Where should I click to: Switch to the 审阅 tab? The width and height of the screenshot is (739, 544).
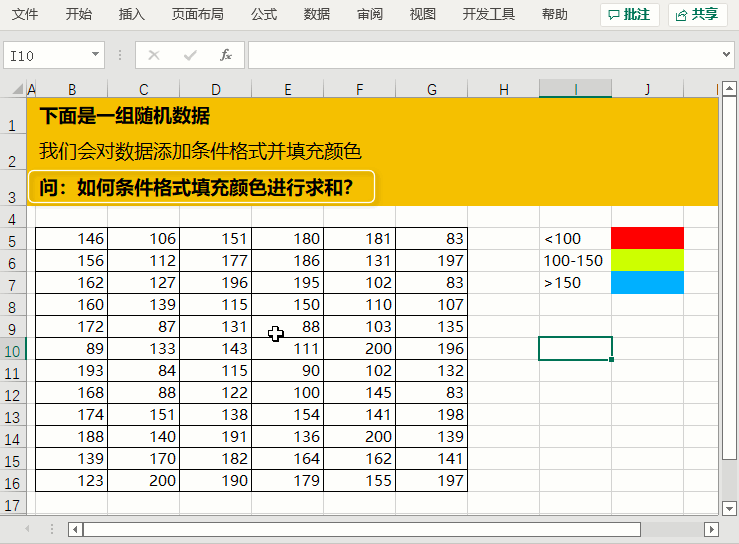point(370,15)
